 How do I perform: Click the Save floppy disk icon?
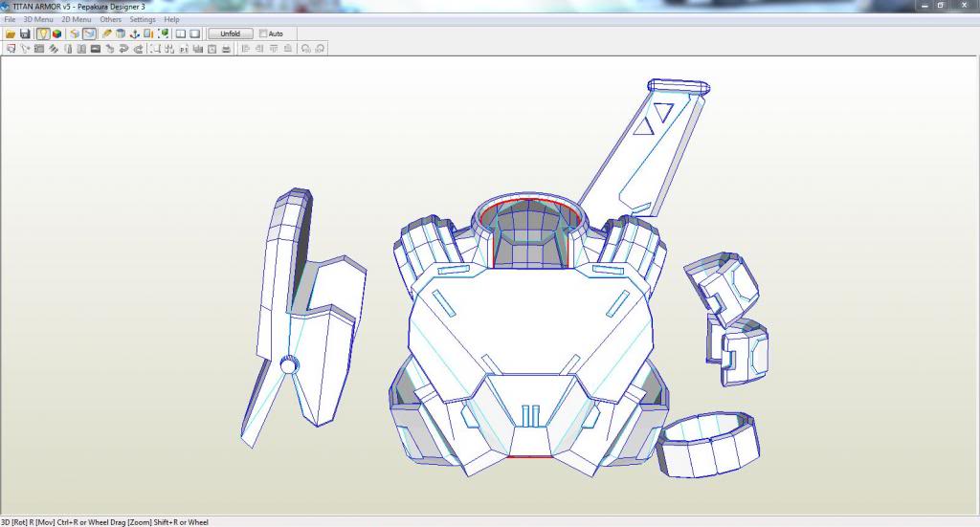click(x=25, y=33)
